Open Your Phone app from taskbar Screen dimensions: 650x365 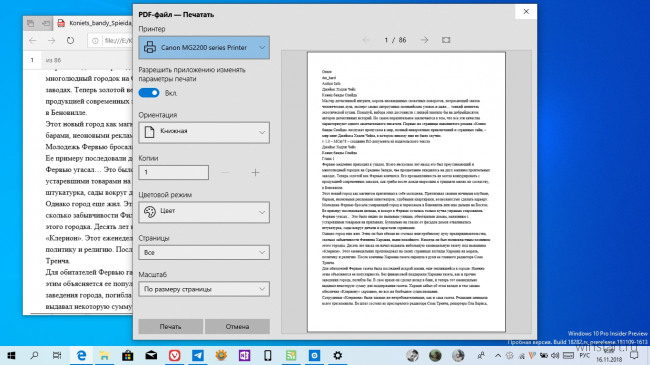[x=268, y=355]
